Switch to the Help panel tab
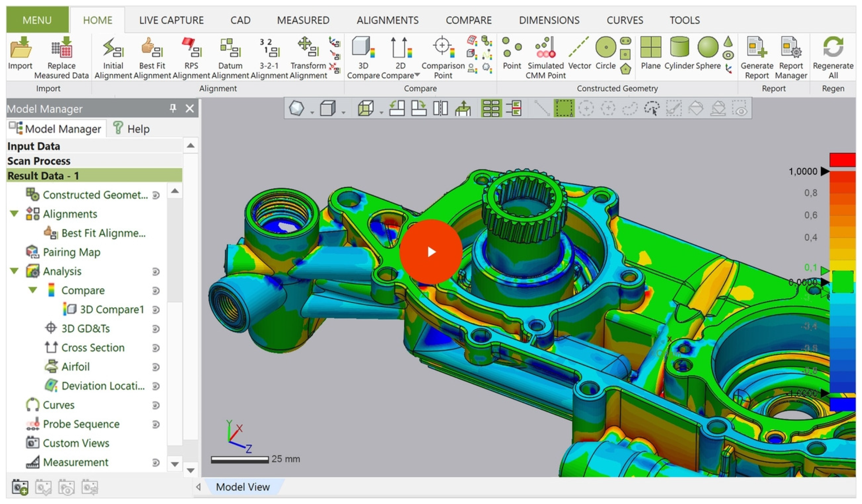The height and width of the screenshot is (504, 862). 132,129
